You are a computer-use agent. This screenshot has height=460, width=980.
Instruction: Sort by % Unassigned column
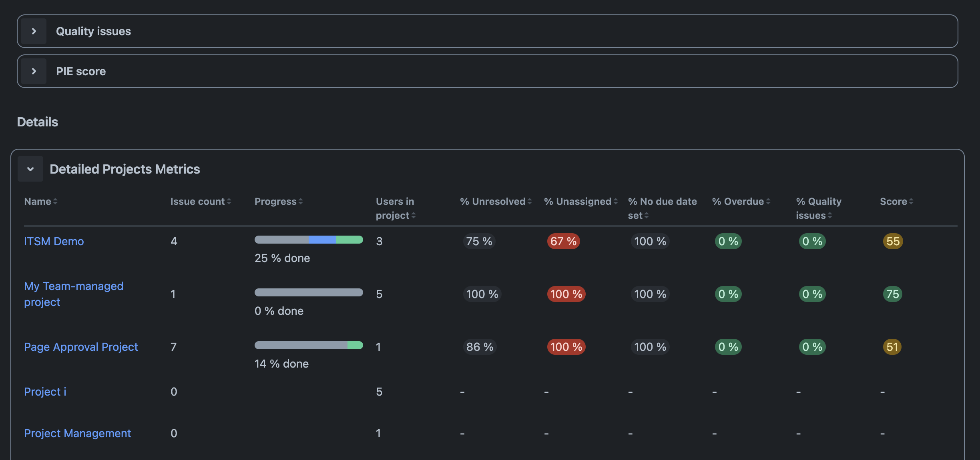[580, 202]
